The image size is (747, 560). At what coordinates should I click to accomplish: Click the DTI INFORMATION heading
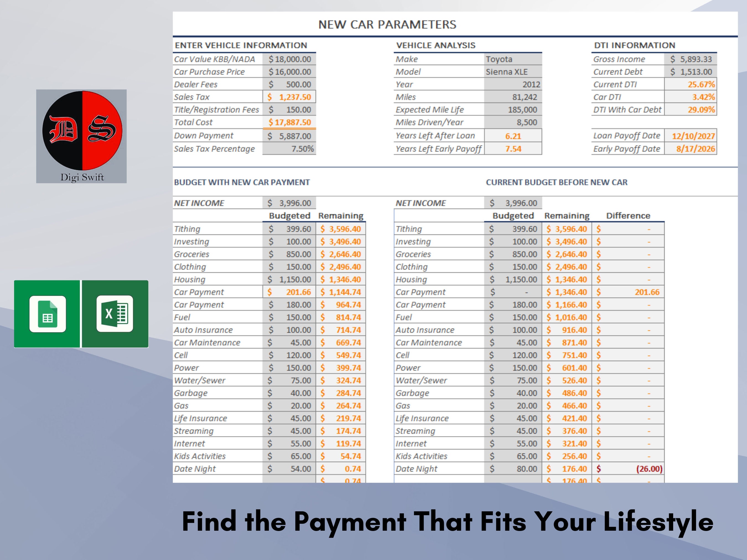click(635, 45)
